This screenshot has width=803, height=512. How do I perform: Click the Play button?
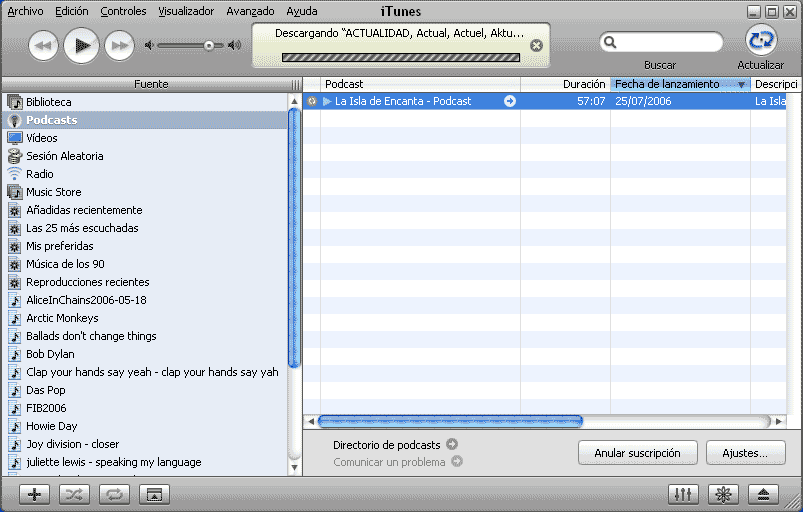point(81,46)
